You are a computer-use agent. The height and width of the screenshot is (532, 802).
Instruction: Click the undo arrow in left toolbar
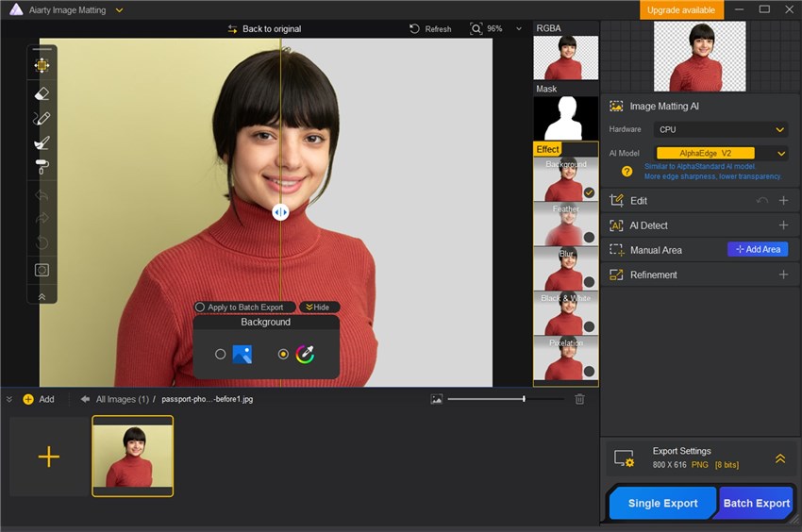[42, 195]
